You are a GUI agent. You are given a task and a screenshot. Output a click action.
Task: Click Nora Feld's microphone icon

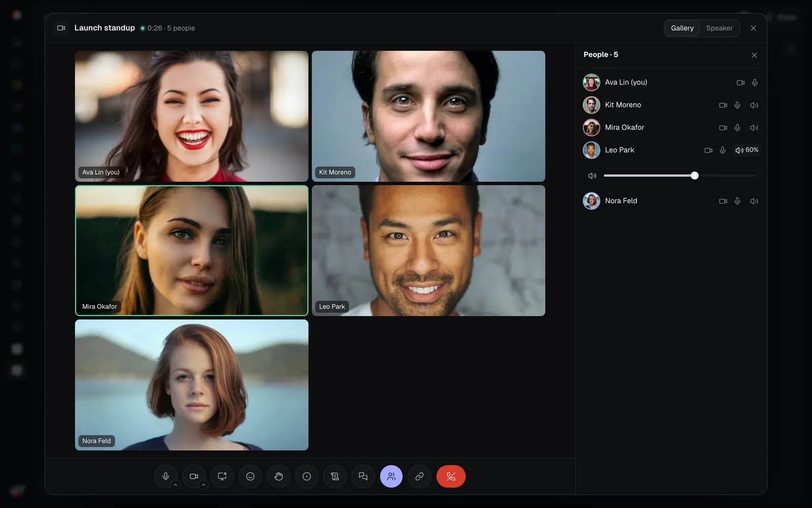(737, 201)
